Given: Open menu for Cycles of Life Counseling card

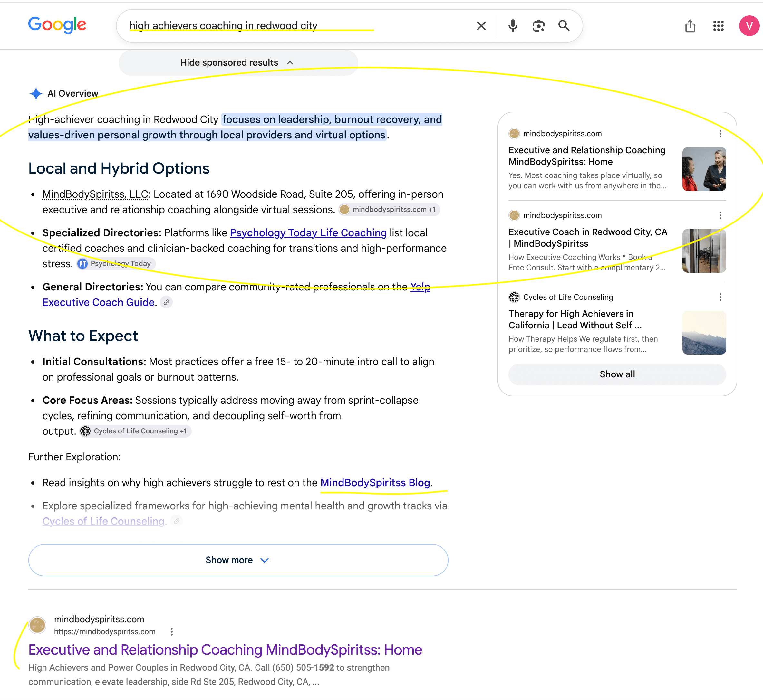Looking at the screenshot, I should click(720, 297).
